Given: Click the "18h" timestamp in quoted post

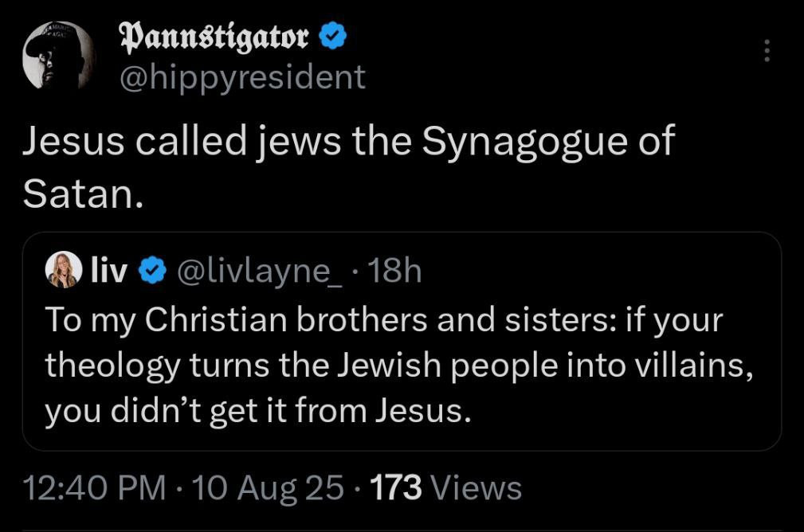Looking at the screenshot, I should pyautogui.click(x=396, y=272).
